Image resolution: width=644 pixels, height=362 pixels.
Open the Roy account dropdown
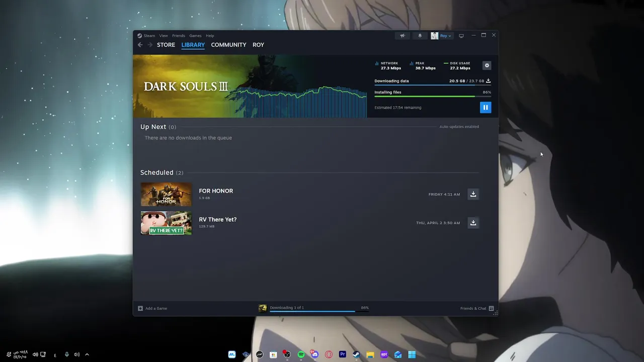point(441,36)
